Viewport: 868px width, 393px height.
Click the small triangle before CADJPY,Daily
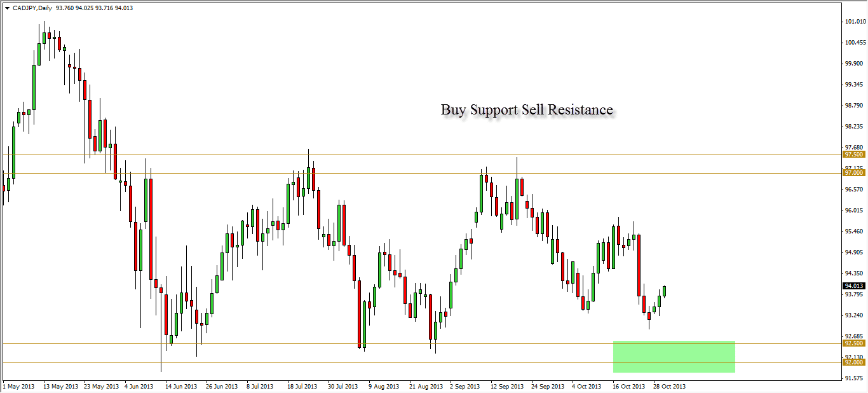6,8
